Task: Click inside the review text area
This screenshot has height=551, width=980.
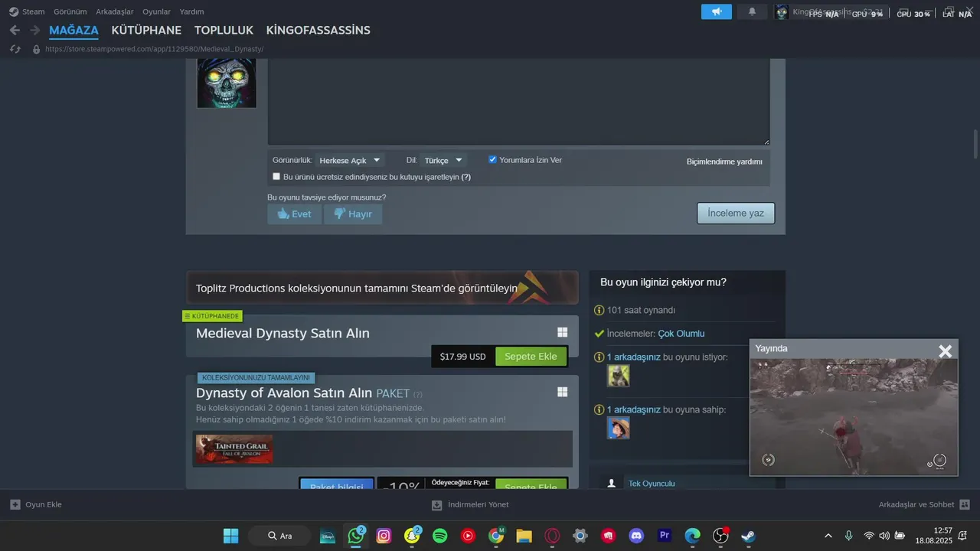Action: (518, 102)
